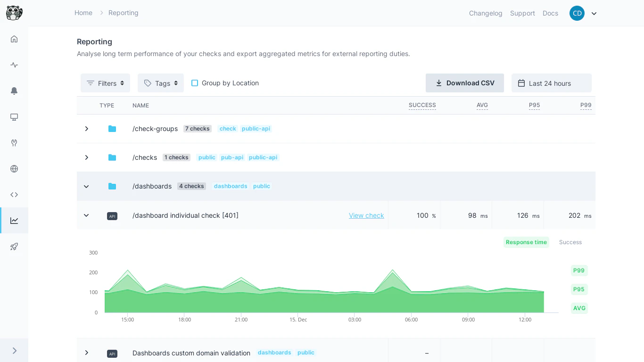Collapse the /dashboards group
644x362 pixels.
pyautogui.click(x=86, y=186)
